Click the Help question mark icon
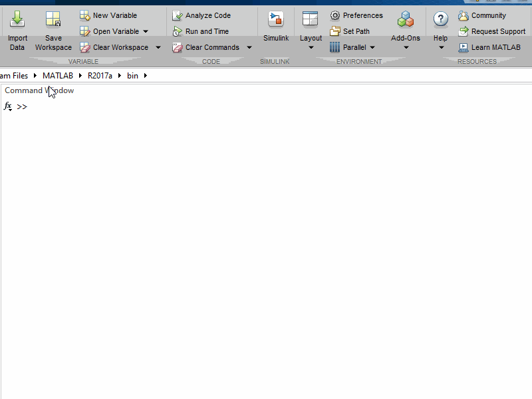This screenshot has width=532, height=399. [x=440, y=19]
